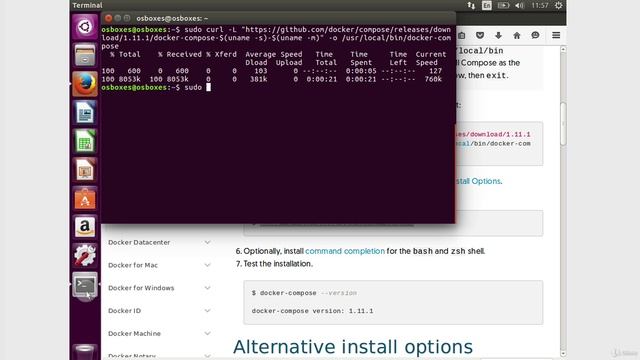
Task: Expand the Docker Machine section
Action: click(207, 334)
